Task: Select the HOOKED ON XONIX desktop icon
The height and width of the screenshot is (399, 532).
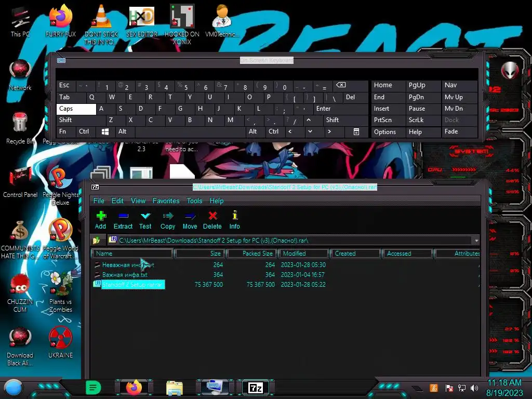Action: [182, 24]
